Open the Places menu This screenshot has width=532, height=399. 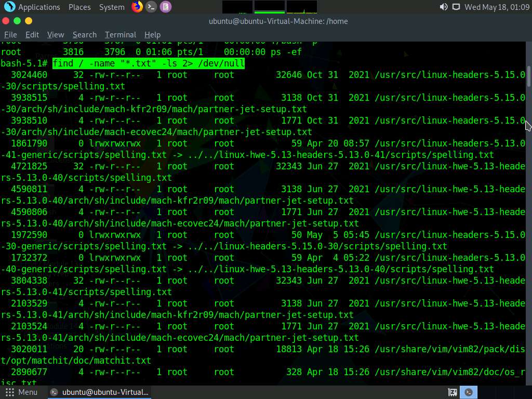(x=79, y=7)
